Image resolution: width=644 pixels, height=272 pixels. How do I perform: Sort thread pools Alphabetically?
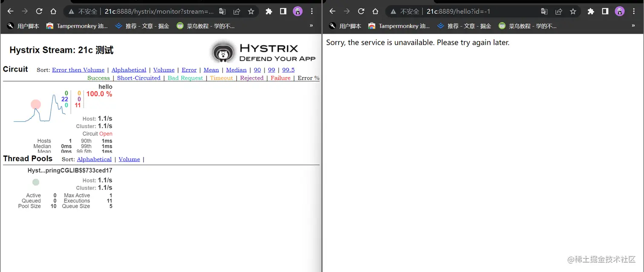tap(94, 159)
